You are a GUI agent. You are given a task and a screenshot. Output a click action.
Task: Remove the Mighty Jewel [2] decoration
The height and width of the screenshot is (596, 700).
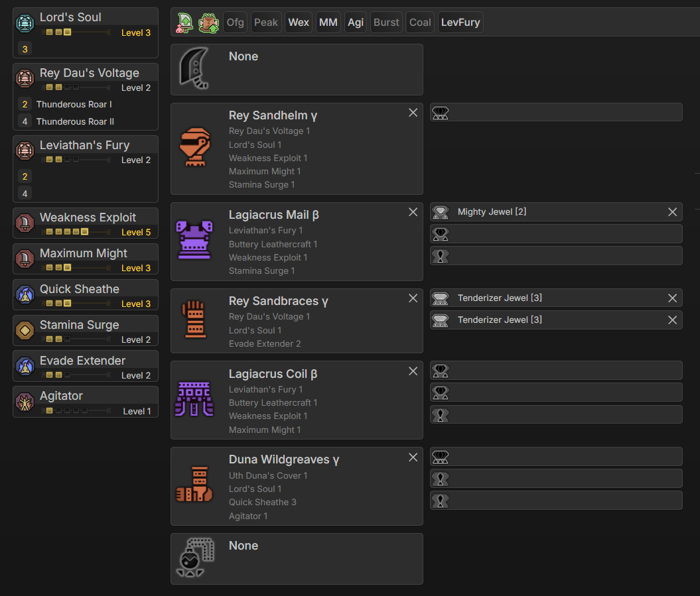click(672, 212)
